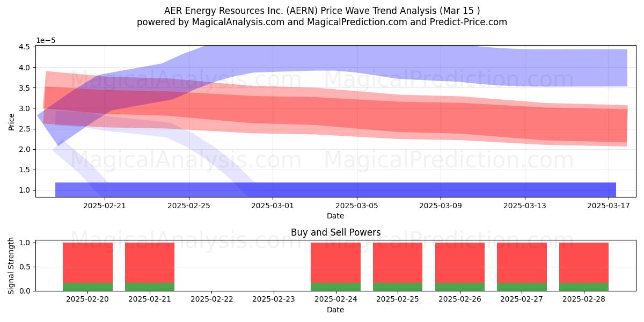
Task: Click the green buy bar for 2025-02-21
Action: coord(150,287)
